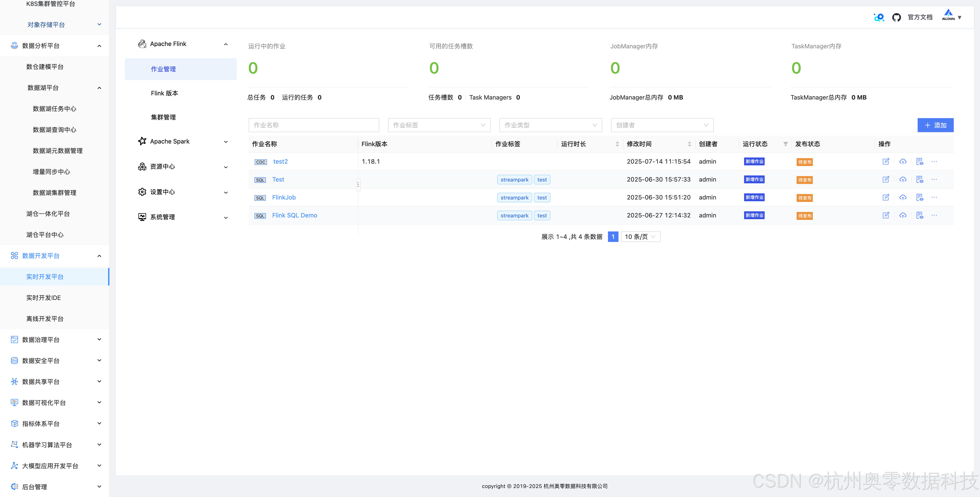Open the 作业类型 dropdown filter
The height and width of the screenshot is (497, 980).
pos(550,125)
